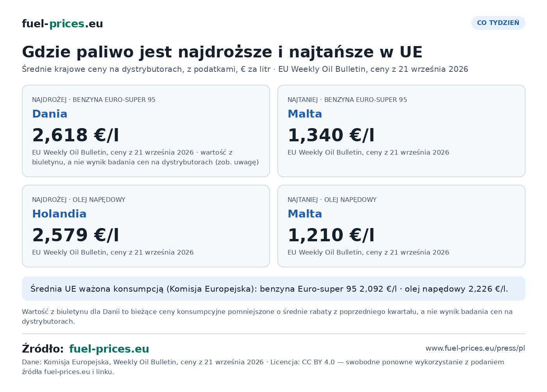Open the www.fuel-prices.eu/press/pl link
The image size is (547, 392).
click(x=475, y=348)
